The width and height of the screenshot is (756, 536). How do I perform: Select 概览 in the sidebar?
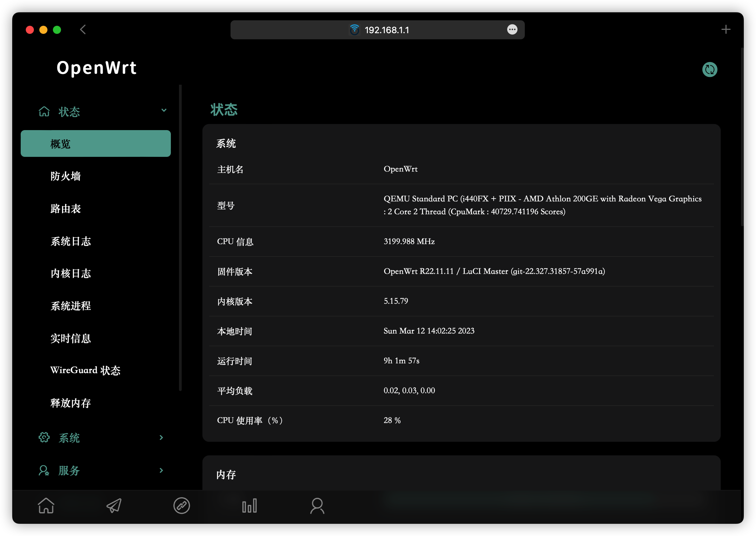[x=96, y=144]
